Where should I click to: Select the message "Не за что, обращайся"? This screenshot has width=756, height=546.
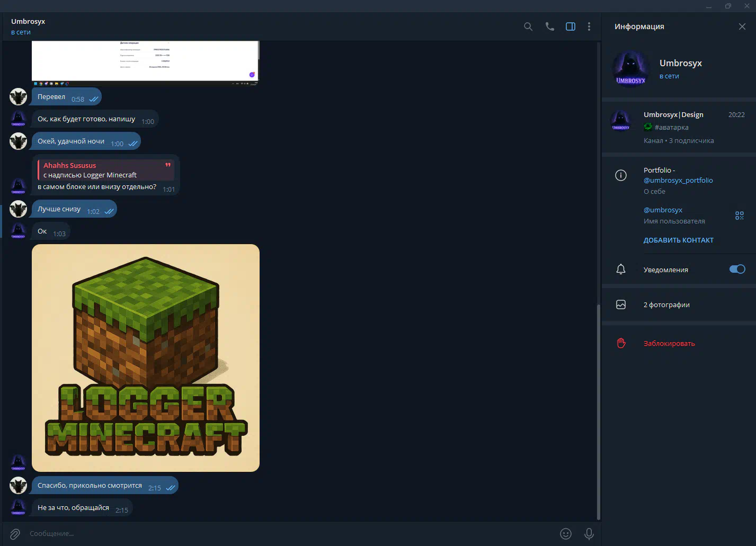(x=82, y=508)
